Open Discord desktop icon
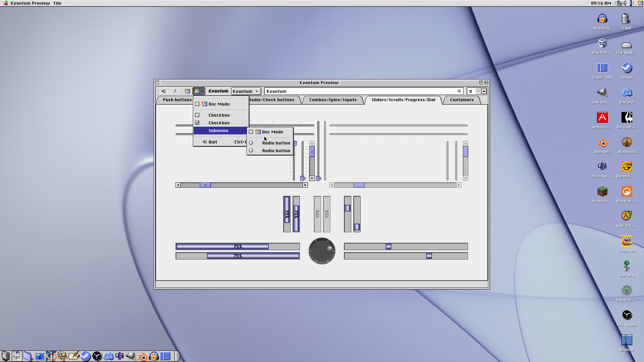 pos(626,96)
